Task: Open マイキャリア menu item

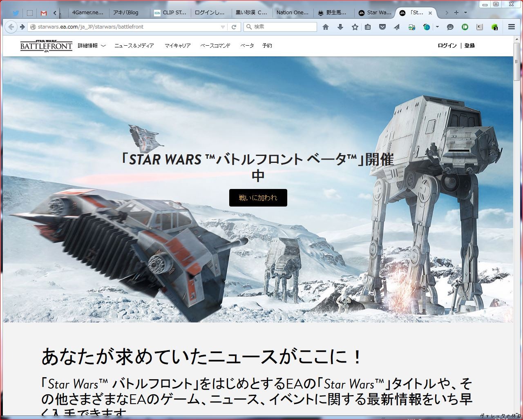Action: 177,46
